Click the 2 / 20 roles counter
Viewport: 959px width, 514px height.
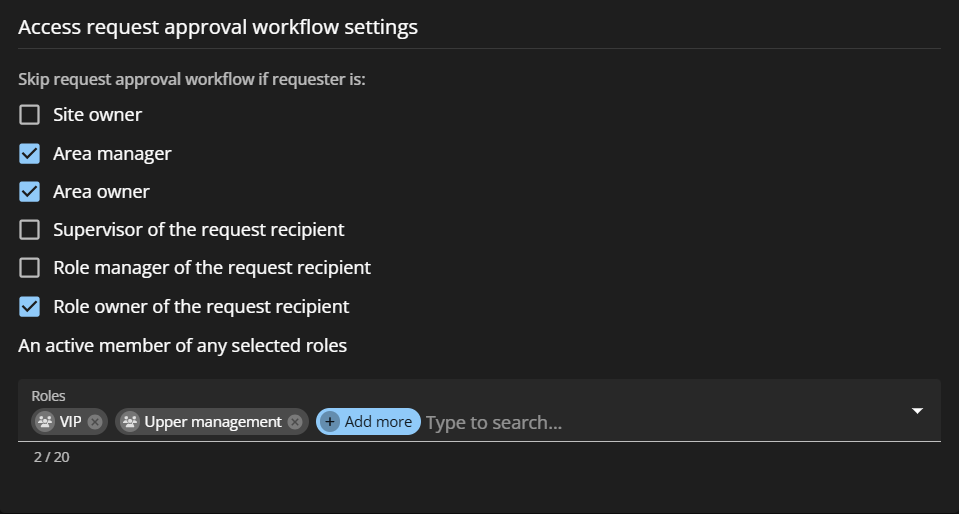[x=51, y=457]
